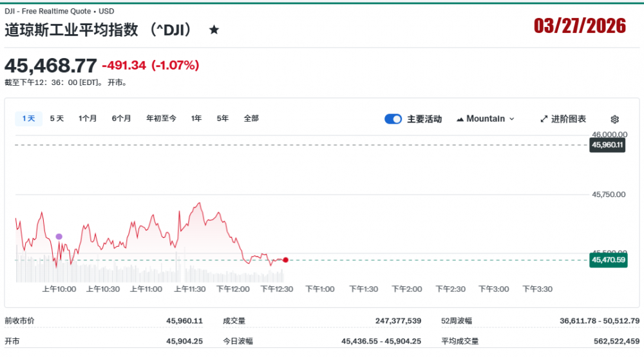This screenshot has width=644, height=357.
Task: Open chart settings gear icon
Action: 614,119
